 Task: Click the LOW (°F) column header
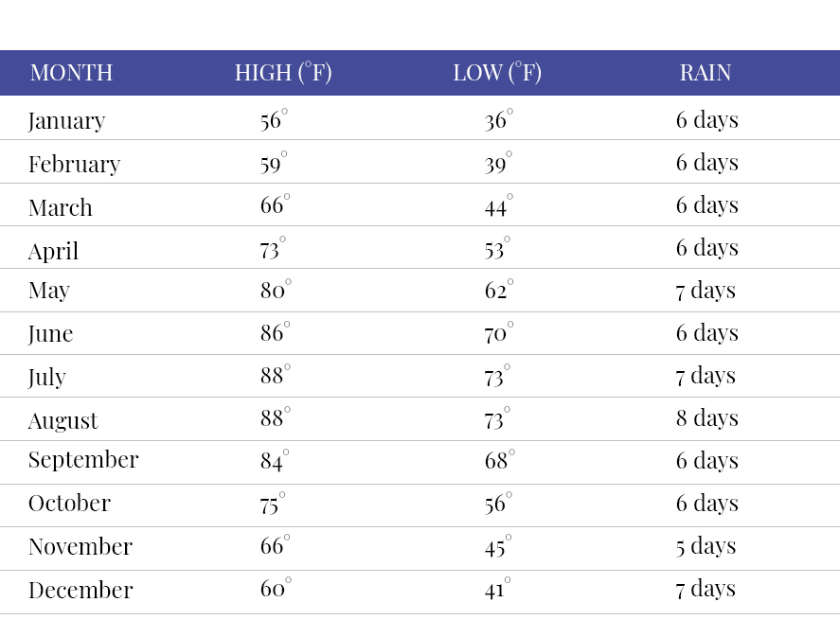tap(497, 73)
